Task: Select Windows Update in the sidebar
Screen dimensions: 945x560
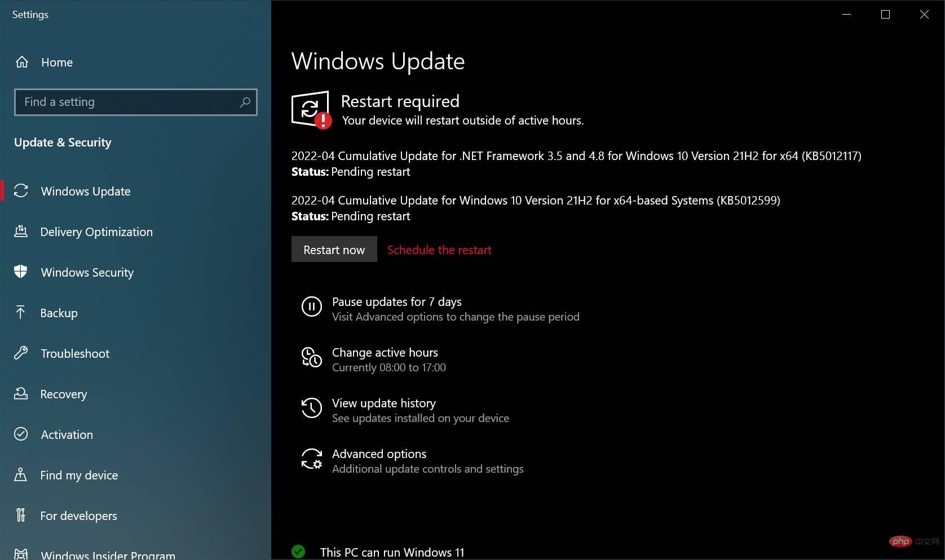Action: pos(135,191)
